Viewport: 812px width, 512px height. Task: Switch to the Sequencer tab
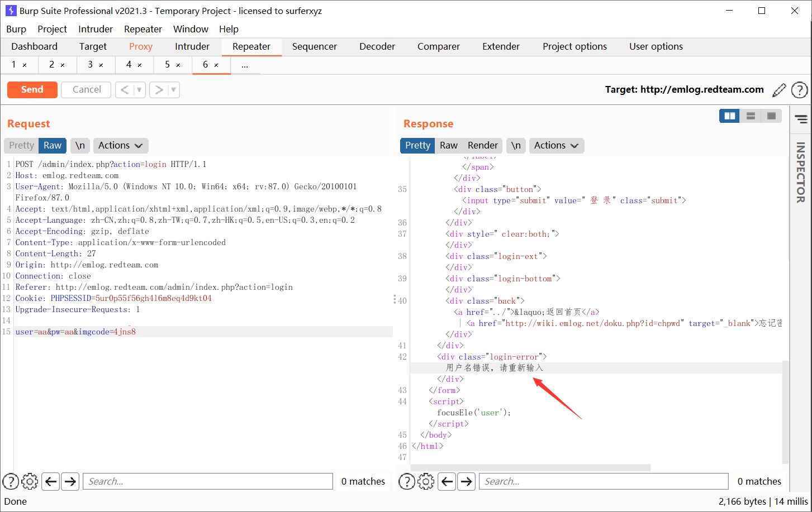315,47
